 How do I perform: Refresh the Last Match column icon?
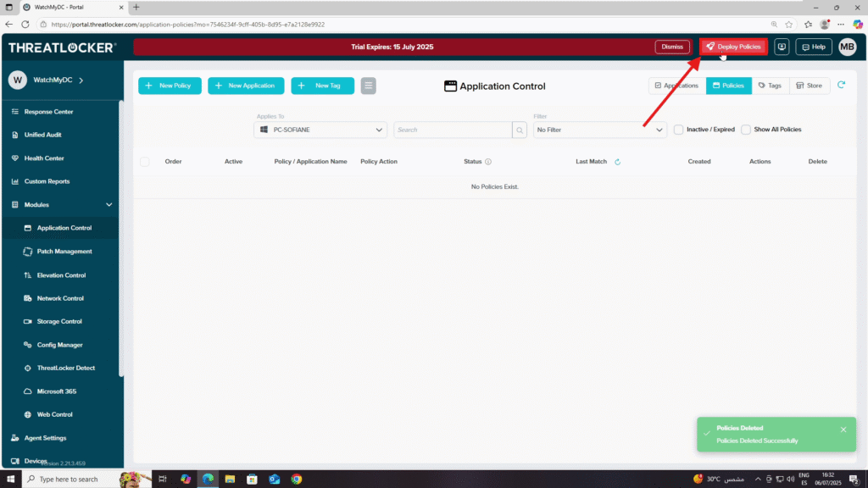coord(617,162)
